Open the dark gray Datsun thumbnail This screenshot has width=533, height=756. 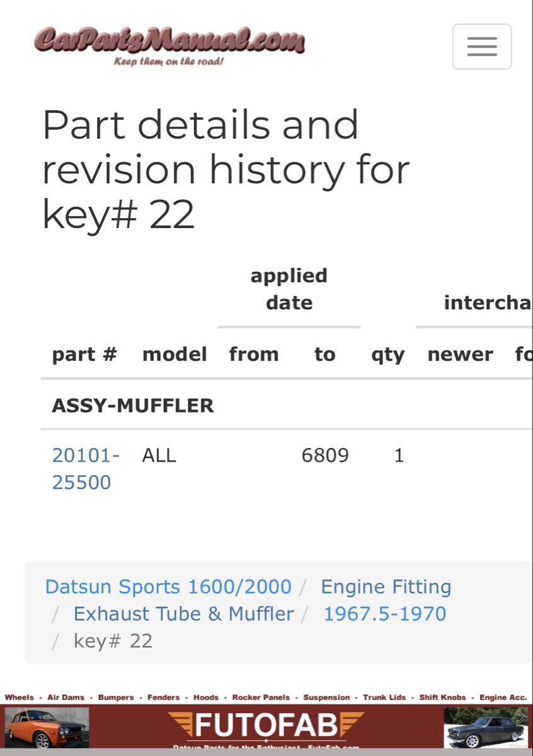[485, 728]
